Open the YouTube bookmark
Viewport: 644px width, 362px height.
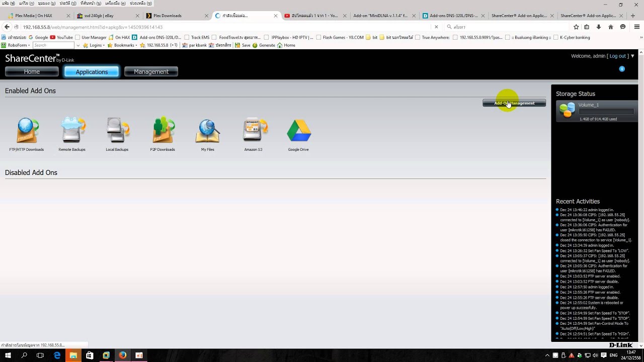(61, 37)
